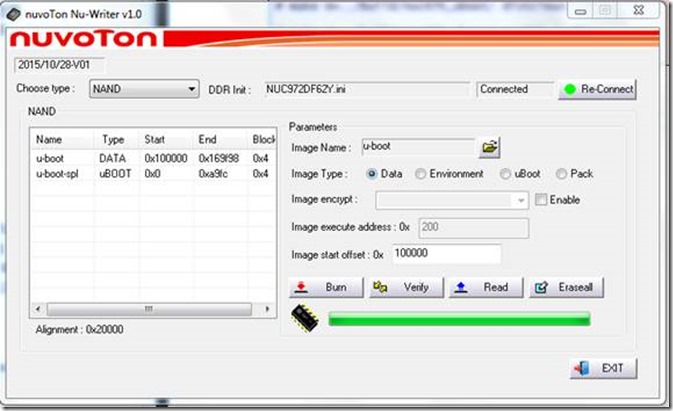
Task: Click the Block column header
Action: [x=261, y=139]
